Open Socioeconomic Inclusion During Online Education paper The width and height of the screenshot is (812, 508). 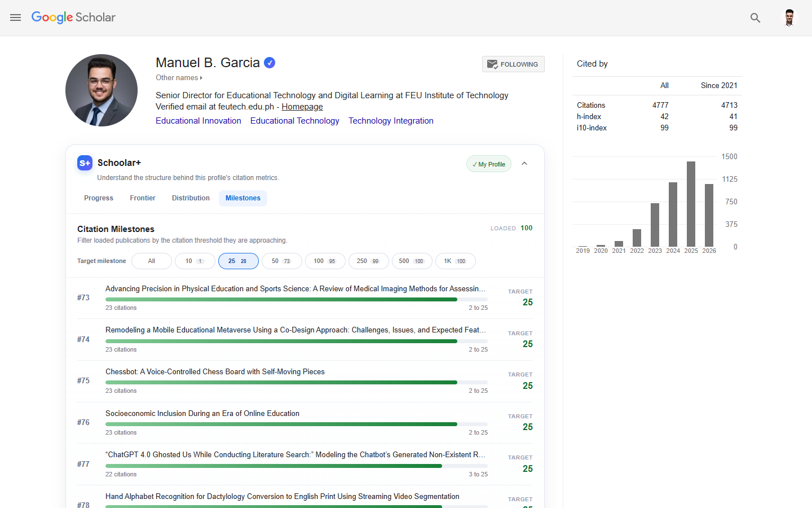pyautogui.click(x=202, y=414)
